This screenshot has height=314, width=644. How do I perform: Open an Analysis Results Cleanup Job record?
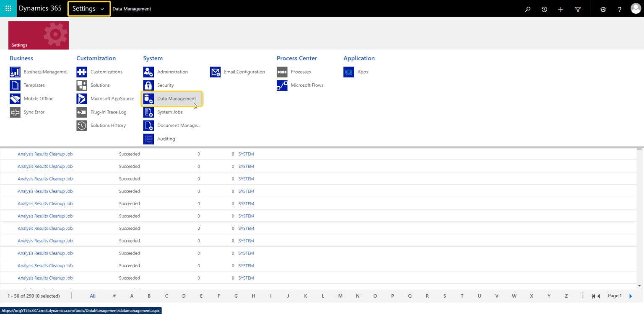pos(45,154)
